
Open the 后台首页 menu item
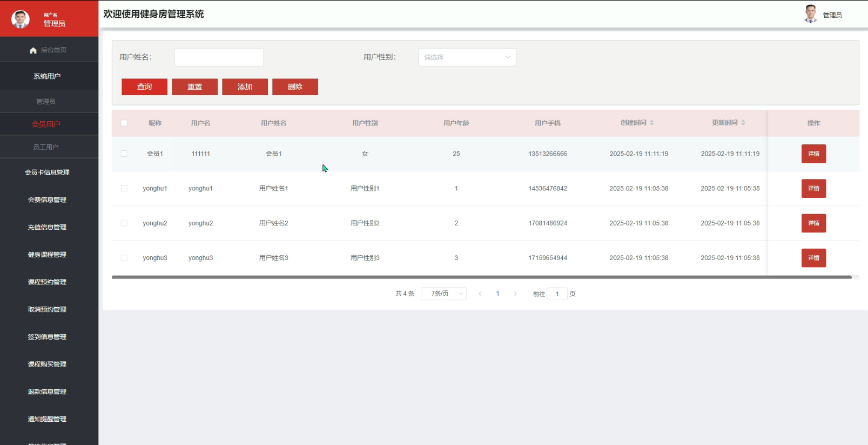point(49,50)
